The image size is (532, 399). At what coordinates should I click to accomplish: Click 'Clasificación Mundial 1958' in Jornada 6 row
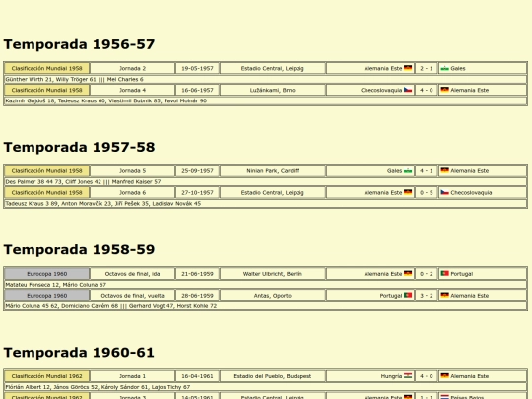coord(47,193)
